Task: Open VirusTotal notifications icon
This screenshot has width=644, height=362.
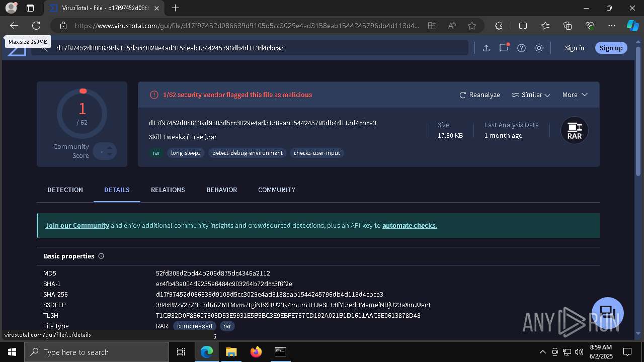Action: [x=504, y=48]
